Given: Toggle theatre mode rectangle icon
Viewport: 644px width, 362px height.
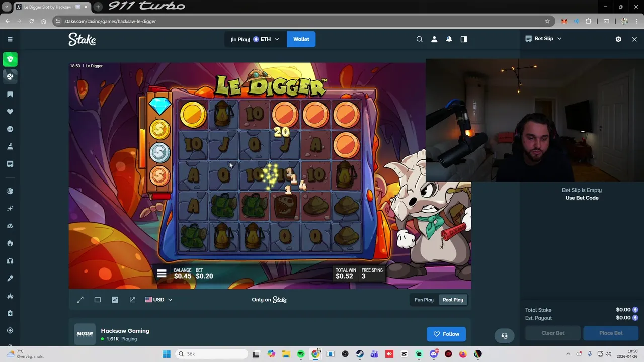Looking at the screenshot, I should (x=98, y=300).
